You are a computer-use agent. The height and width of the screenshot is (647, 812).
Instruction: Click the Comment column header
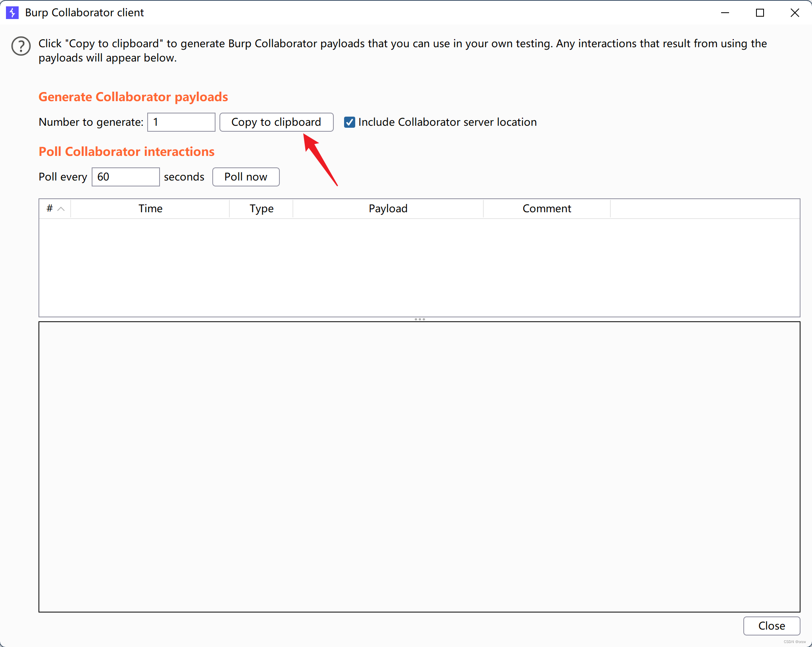click(x=546, y=209)
